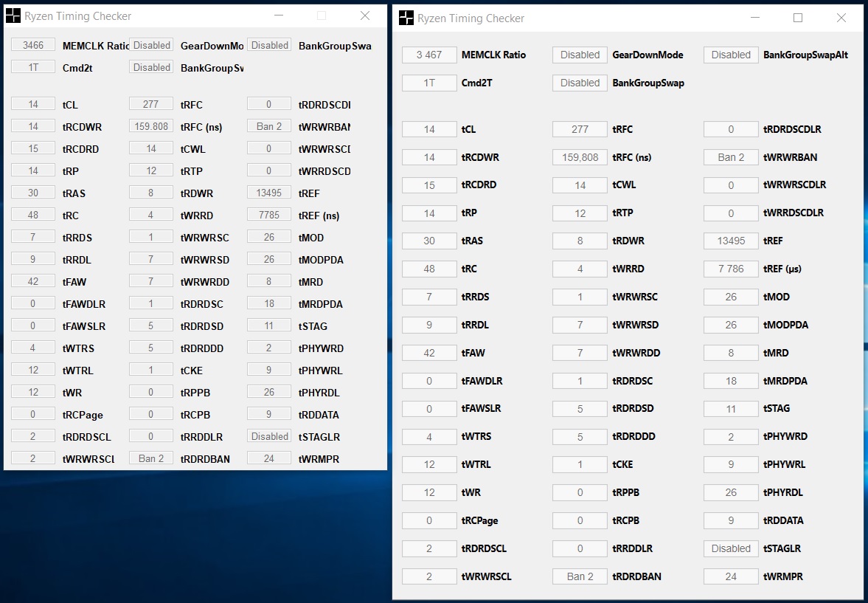Select the tCL value 14 in right window
The image size is (868, 603).
[429, 129]
